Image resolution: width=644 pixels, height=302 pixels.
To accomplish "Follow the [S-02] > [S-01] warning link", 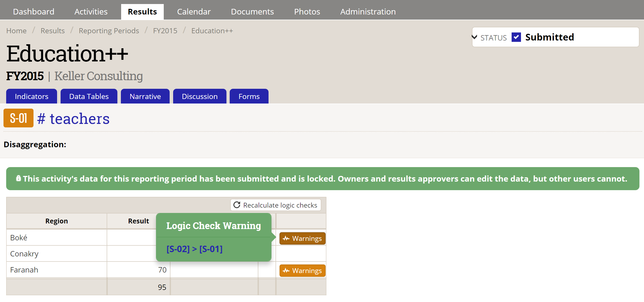I will pyautogui.click(x=194, y=249).
